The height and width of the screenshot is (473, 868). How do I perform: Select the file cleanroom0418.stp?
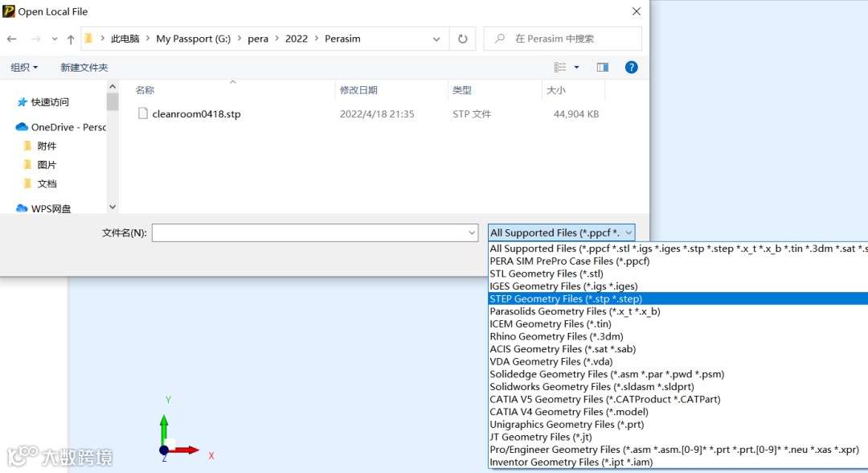(x=196, y=114)
